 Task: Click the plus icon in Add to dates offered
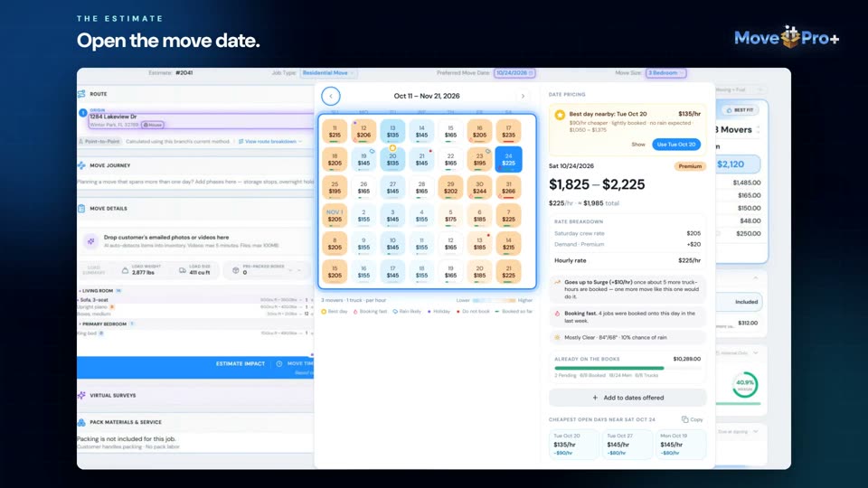(595, 398)
